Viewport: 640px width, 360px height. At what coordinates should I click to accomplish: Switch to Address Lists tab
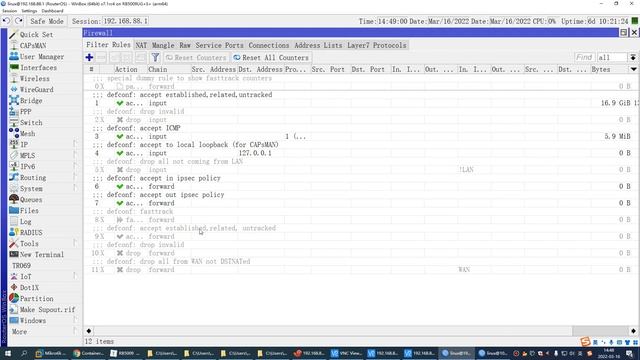click(318, 45)
